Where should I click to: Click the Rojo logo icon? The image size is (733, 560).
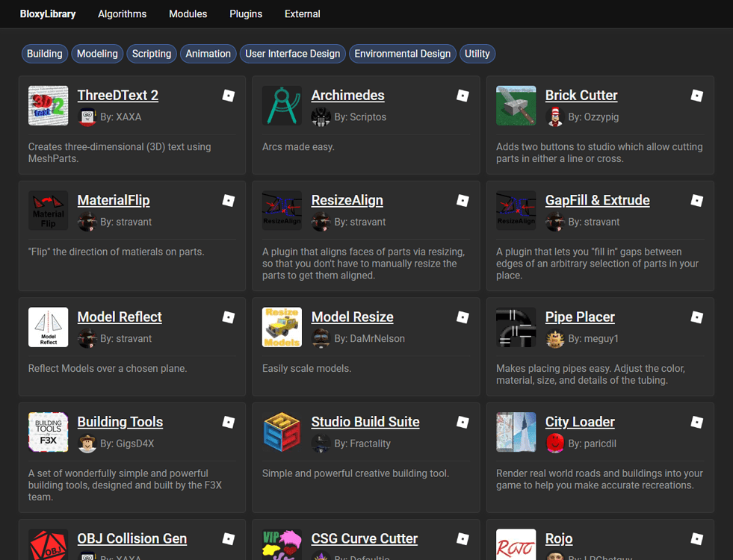point(516,545)
